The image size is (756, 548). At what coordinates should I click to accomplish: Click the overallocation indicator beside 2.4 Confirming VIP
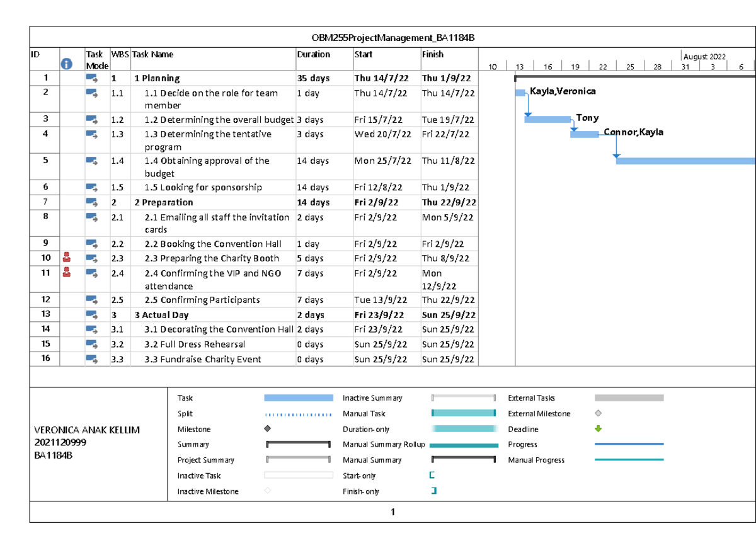[67, 273]
